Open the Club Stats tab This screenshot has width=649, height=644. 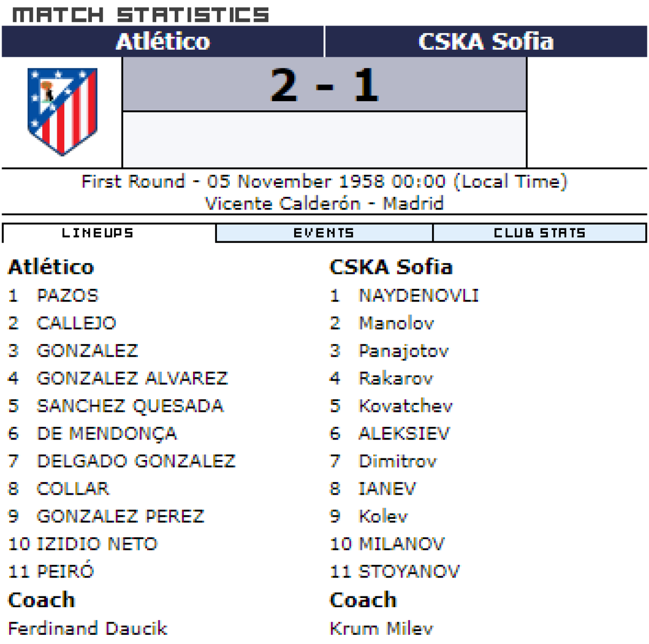(x=539, y=233)
